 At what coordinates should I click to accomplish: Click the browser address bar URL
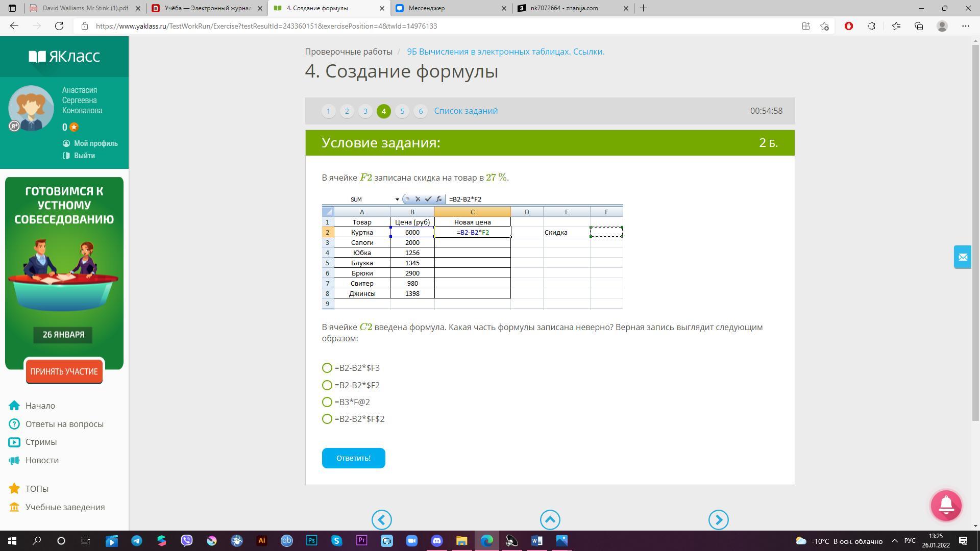coord(266,26)
